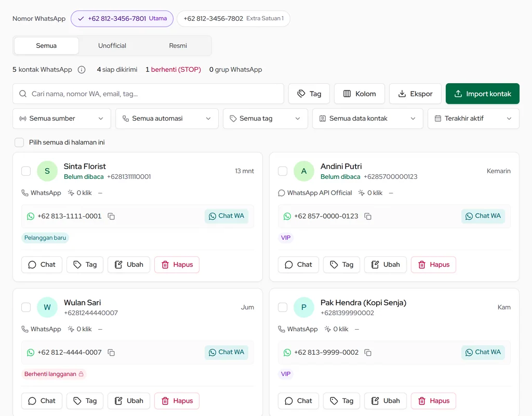Select main number +62 812-3456-7801 Utama

122,19
